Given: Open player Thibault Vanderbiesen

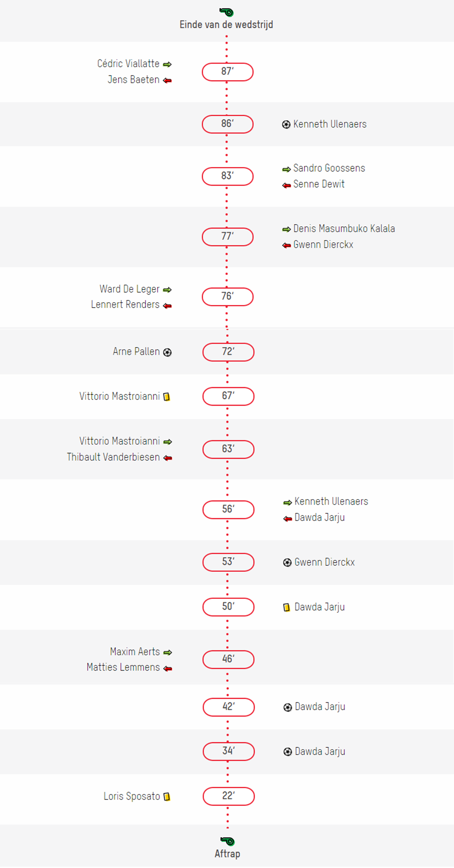Looking at the screenshot, I should 113,457.
